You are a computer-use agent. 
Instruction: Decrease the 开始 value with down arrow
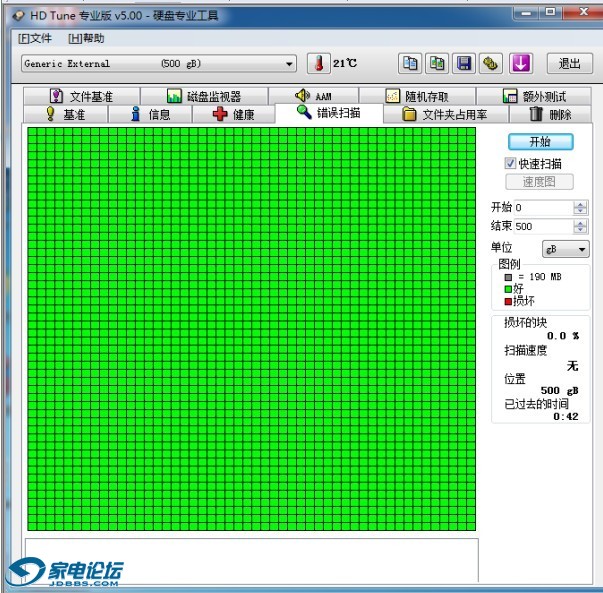click(580, 212)
